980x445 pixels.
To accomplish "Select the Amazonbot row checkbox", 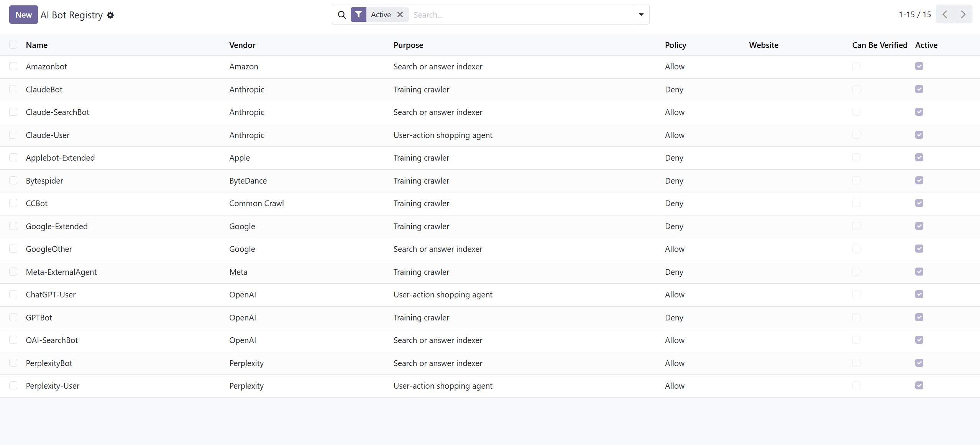I will [x=13, y=66].
